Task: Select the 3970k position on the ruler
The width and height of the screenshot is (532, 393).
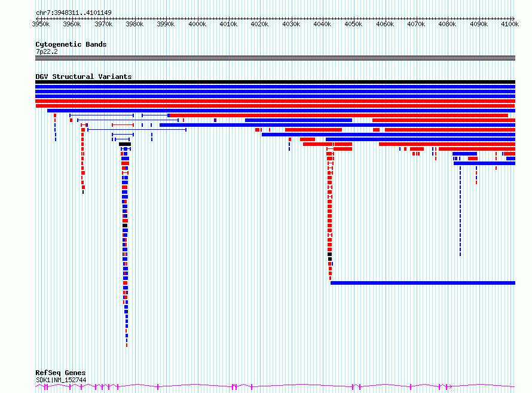Action: 103,24
